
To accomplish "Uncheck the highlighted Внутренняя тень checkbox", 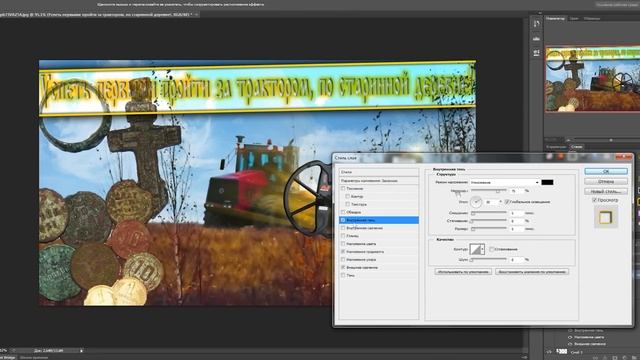I will click(343, 220).
